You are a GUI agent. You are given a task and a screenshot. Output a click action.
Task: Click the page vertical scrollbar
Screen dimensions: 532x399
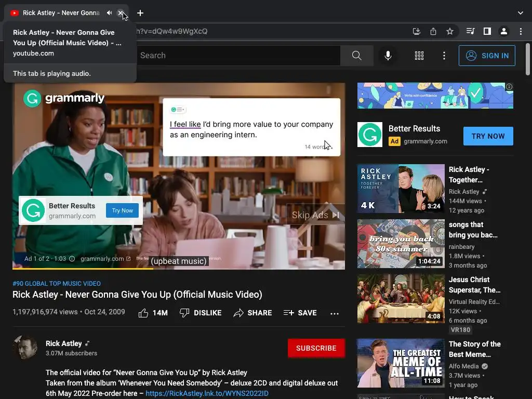click(528, 59)
